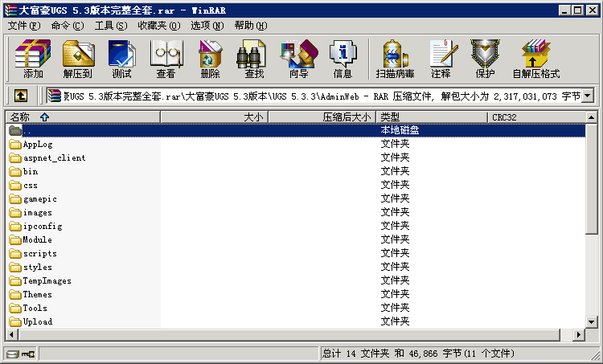Open the 文件 (File) menu
The image size is (603, 364).
[x=23, y=26]
